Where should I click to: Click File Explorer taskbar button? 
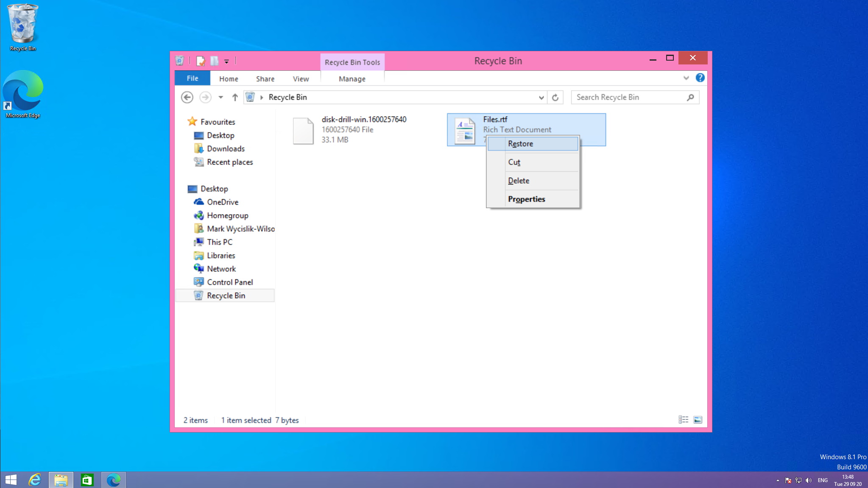click(x=61, y=480)
